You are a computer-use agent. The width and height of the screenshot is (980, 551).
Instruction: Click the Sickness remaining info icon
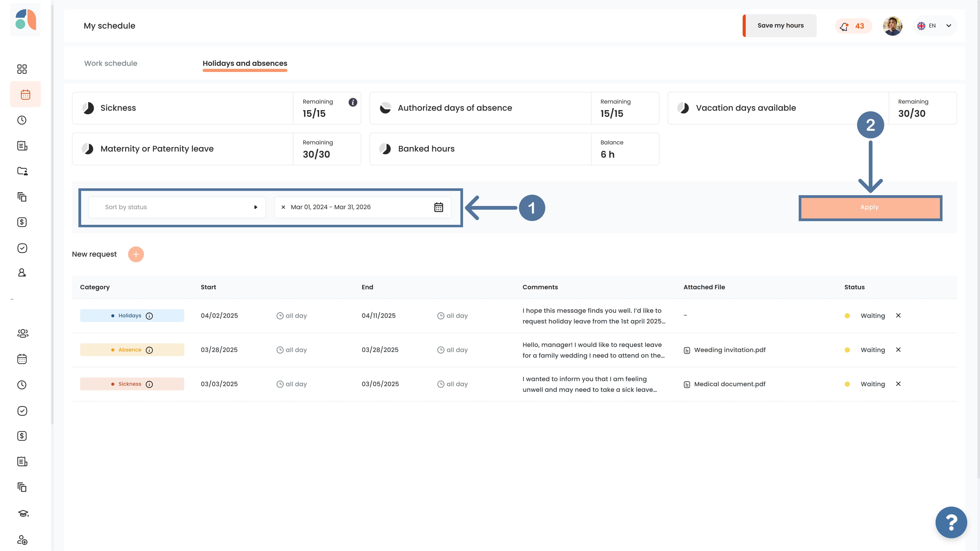[353, 102]
